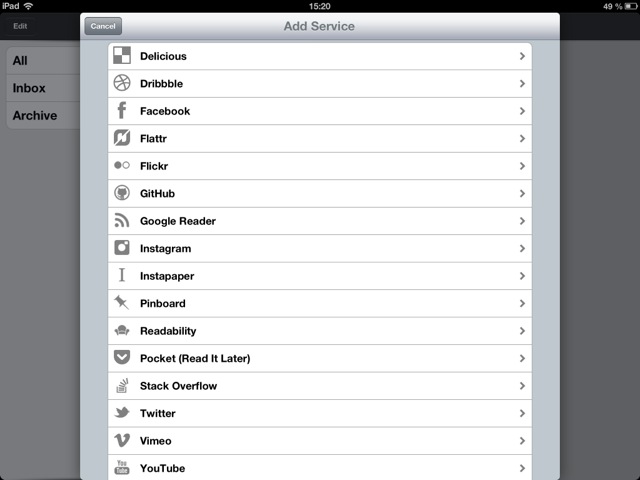Tap the Flickr two-dot icon
This screenshot has width=640, height=480.
tap(122, 165)
